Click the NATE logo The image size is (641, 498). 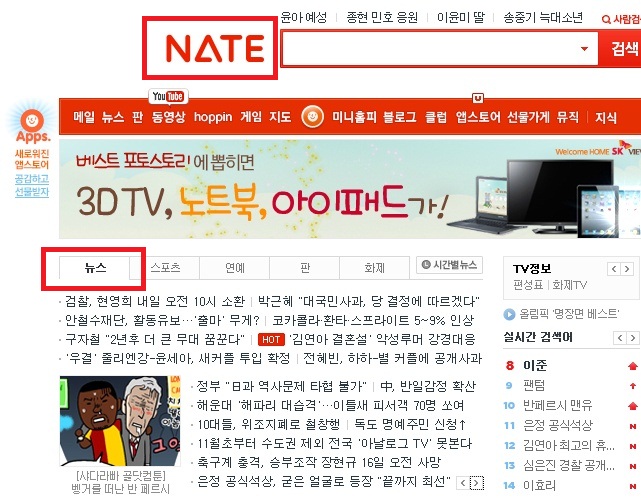(215, 48)
